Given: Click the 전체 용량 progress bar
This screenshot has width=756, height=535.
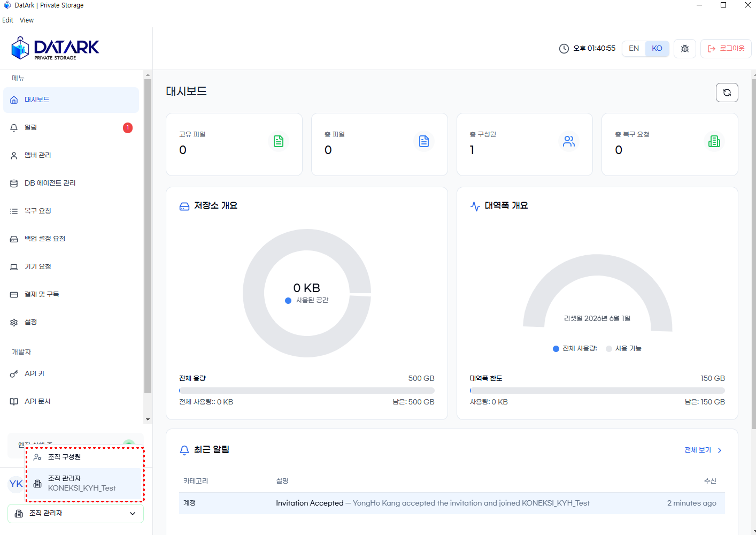Looking at the screenshot, I should click(x=307, y=391).
